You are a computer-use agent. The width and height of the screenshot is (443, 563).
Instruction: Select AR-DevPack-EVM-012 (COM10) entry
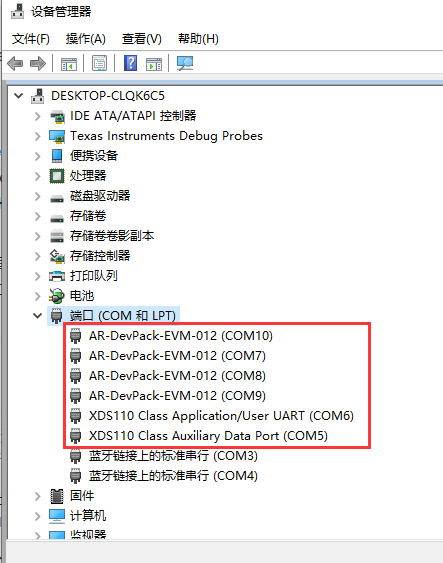point(181,336)
